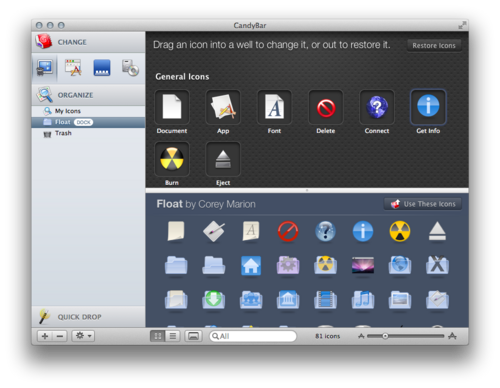Click the CHANGE section header
500x388 pixels.
(88, 42)
